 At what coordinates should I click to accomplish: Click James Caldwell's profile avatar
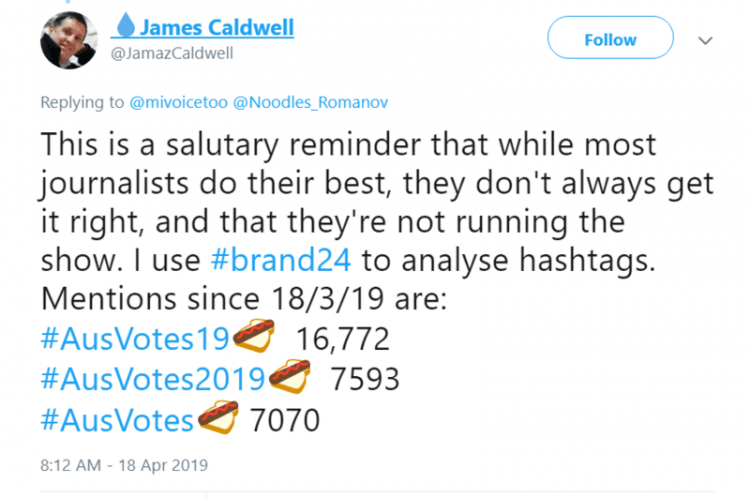[68, 41]
